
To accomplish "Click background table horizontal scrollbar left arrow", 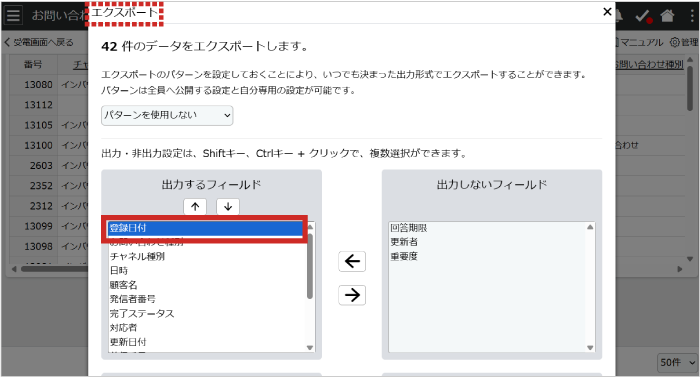I will [14, 269].
